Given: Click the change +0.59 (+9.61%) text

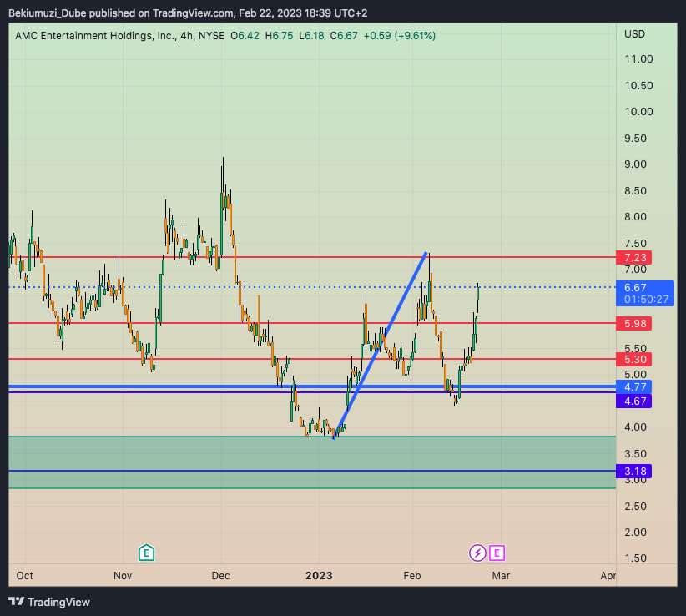Looking at the screenshot, I should (x=400, y=35).
